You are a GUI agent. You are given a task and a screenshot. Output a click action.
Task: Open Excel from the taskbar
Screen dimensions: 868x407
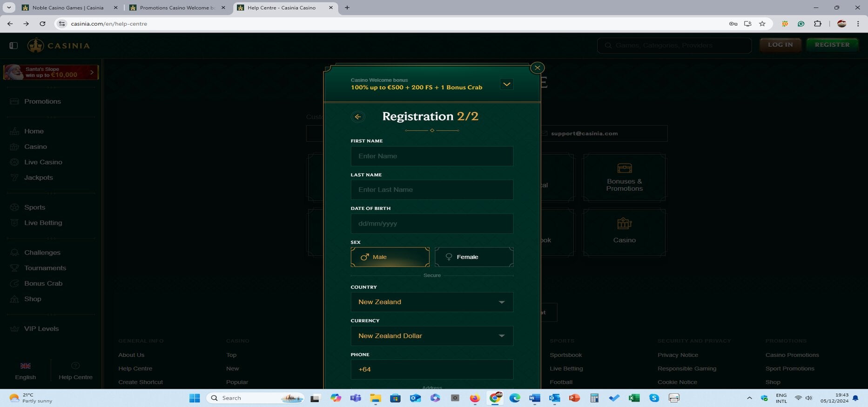coord(634,398)
